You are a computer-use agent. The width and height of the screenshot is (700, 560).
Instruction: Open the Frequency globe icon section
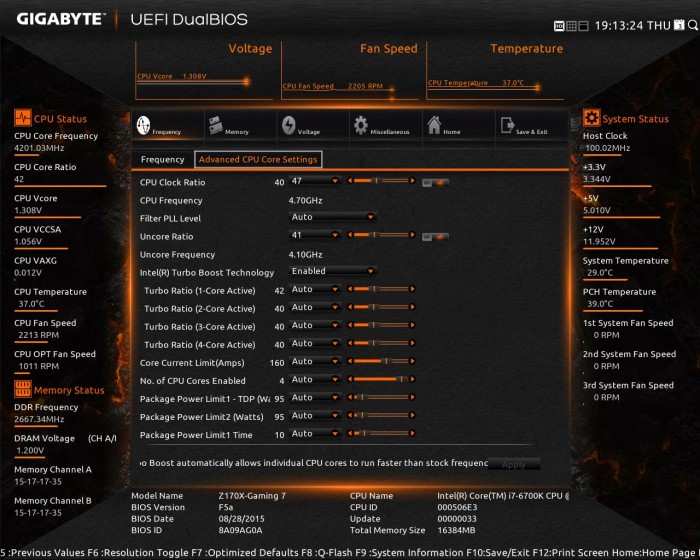coord(143,125)
